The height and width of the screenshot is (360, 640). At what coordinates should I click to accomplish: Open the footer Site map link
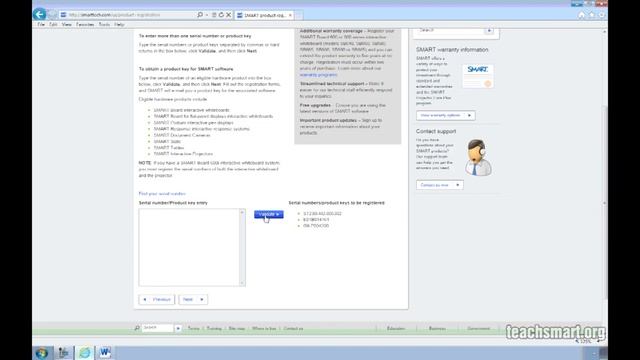coord(237,329)
